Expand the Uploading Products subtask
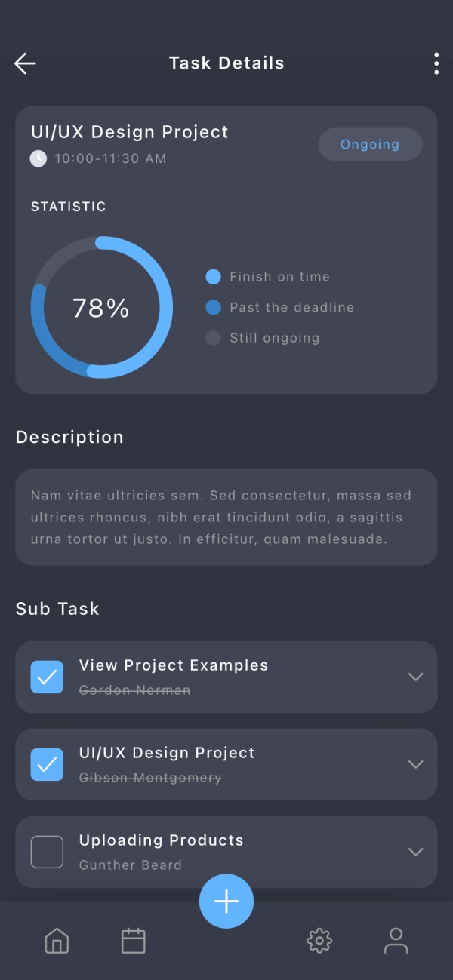This screenshot has width=453, height=980. tap(416, 852)
